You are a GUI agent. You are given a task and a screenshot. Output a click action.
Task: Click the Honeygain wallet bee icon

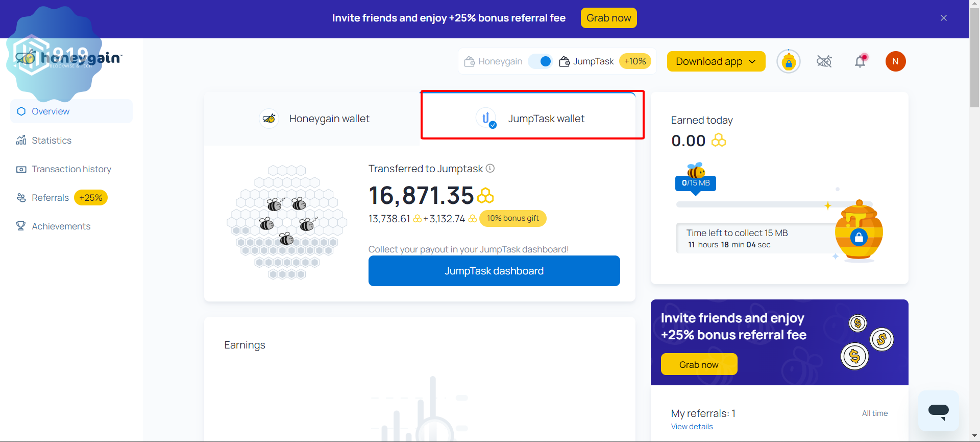pyautogui.click(x=269, y=119)
